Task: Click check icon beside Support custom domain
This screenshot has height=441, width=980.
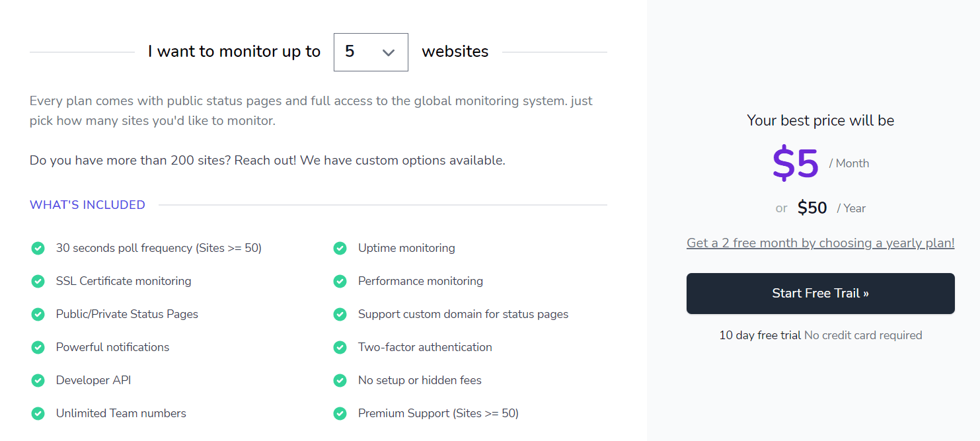Action: (x=340, y=314)
